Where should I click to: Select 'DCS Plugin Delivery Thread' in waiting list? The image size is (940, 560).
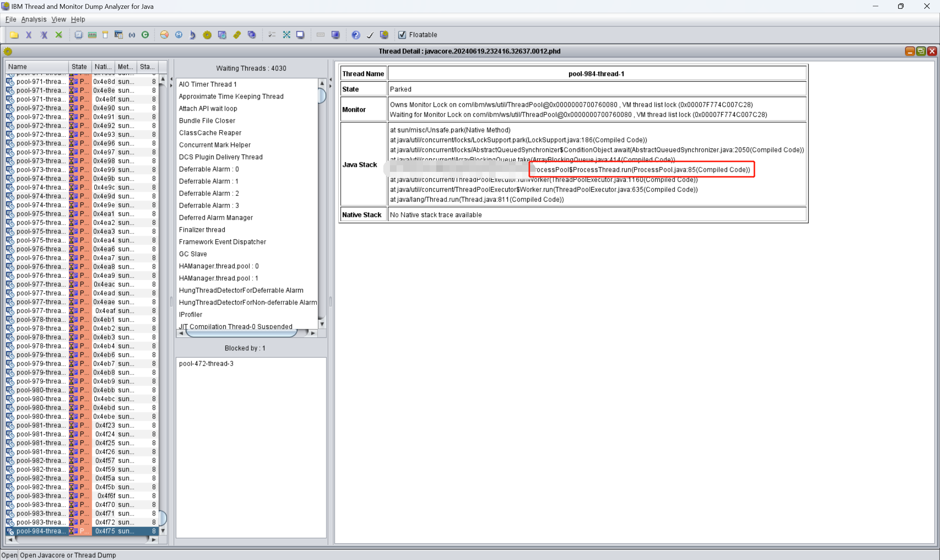[x=247, y=157]
